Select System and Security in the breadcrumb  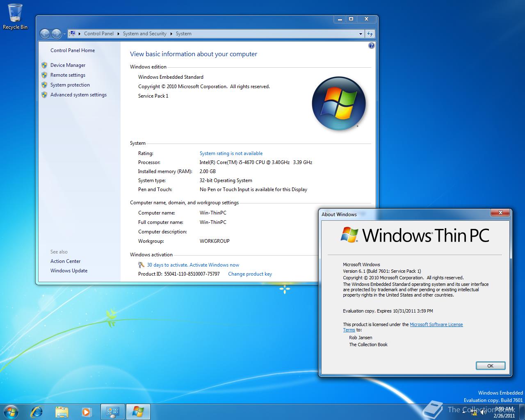145,34
